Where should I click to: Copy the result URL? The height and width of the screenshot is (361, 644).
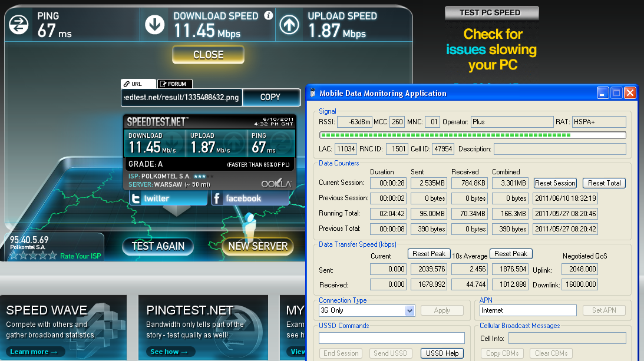(x=270, y=97)
